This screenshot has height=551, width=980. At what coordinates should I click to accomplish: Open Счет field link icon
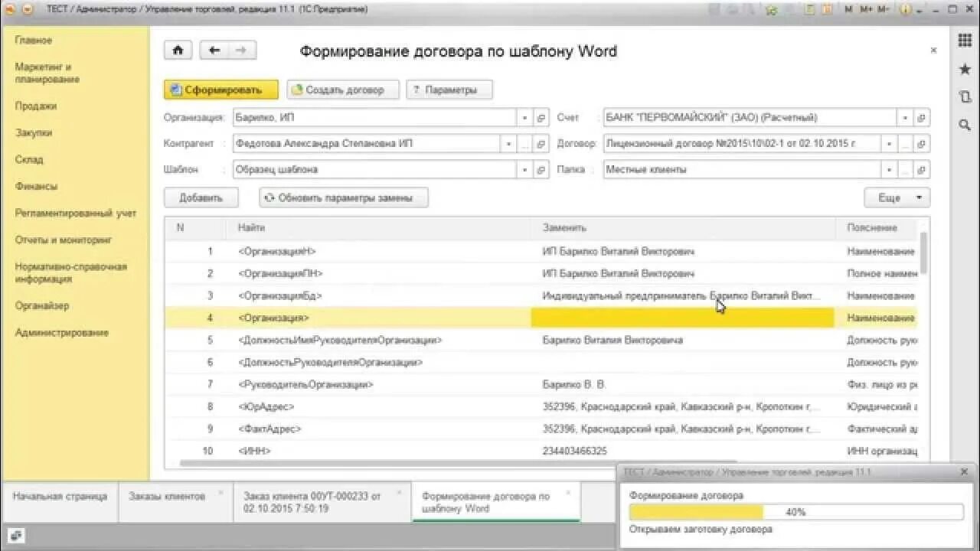[922, 118]
